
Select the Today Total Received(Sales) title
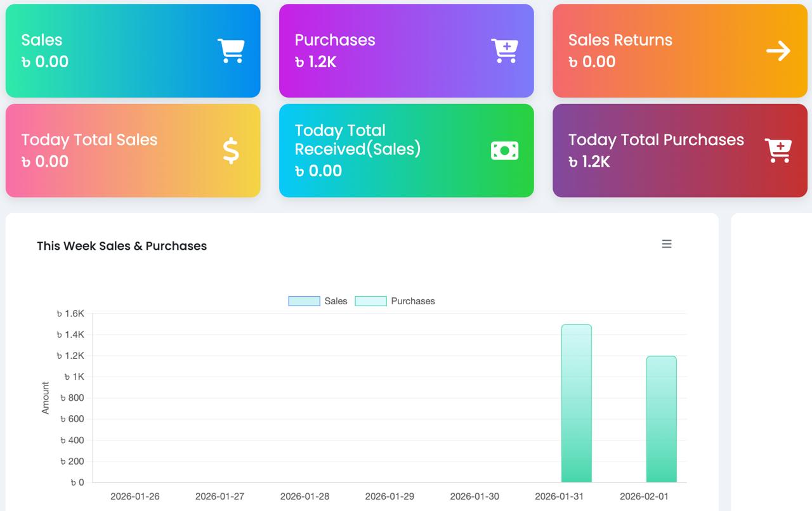tap(358, 139)
